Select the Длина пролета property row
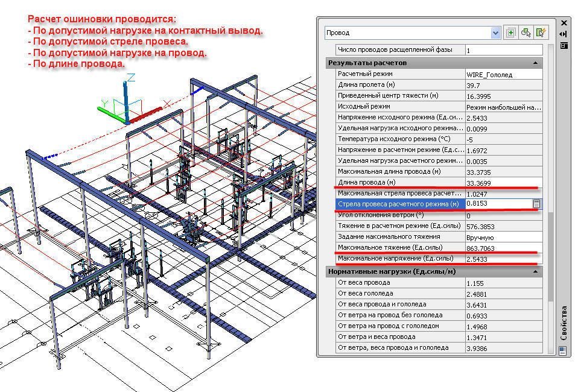The image size is (578, 392). coord(399,85)
